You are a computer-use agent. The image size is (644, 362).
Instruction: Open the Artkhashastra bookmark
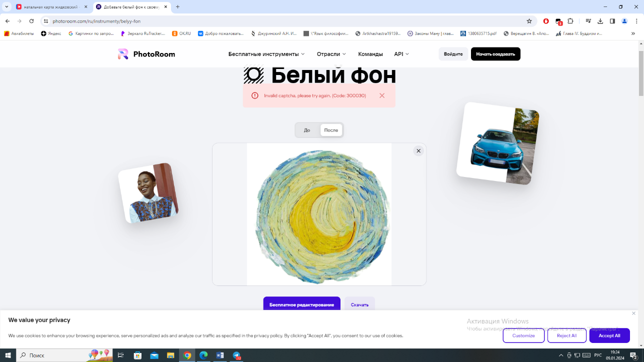click(x=378, y=33)
